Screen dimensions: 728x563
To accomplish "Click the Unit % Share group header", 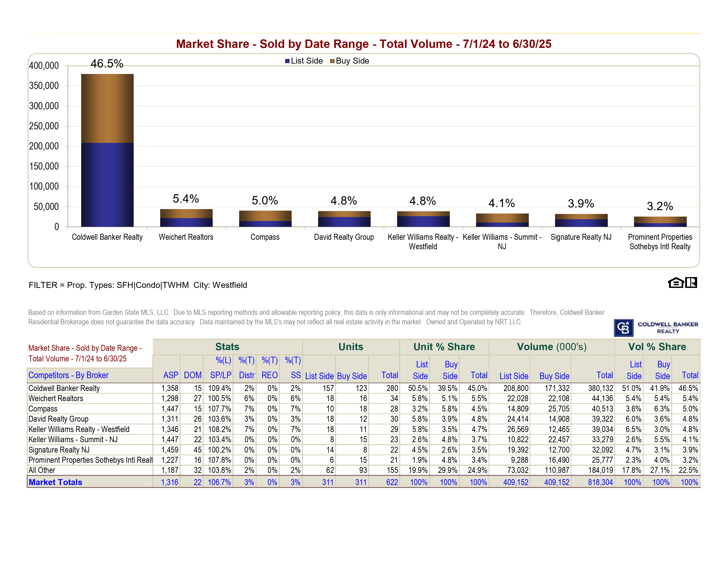I will 444,347.
